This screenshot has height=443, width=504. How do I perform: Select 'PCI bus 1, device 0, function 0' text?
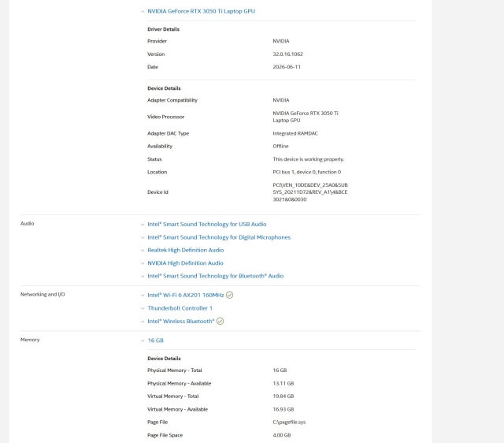[307, 172]
